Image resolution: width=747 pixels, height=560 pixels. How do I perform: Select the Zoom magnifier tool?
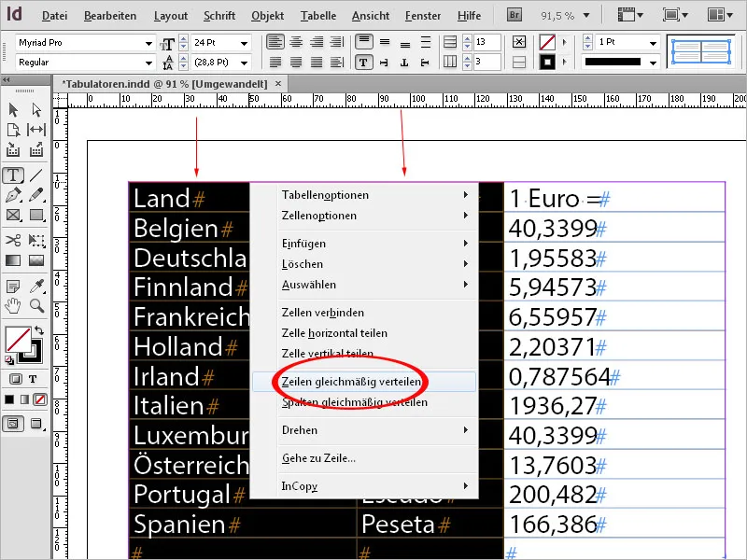click(36, 305)
